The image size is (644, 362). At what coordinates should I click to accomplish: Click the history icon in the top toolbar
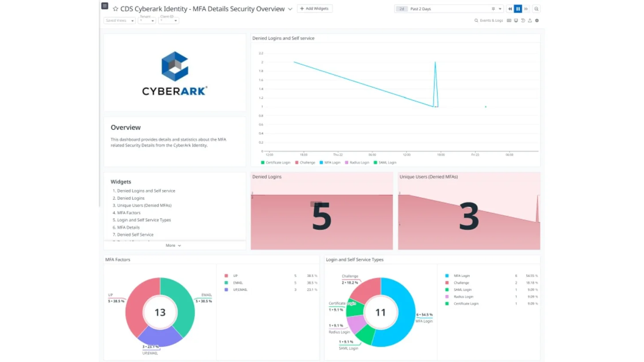(x=523, y=20)
